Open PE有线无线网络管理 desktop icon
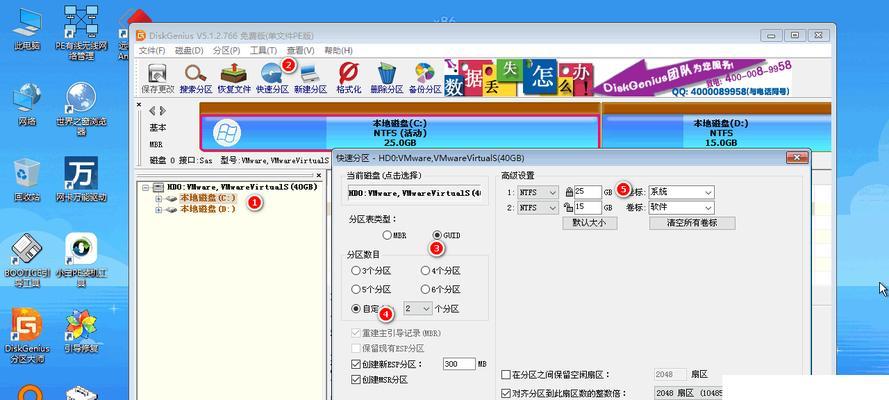Screen dimensions: 889x400 coord(81,33)
